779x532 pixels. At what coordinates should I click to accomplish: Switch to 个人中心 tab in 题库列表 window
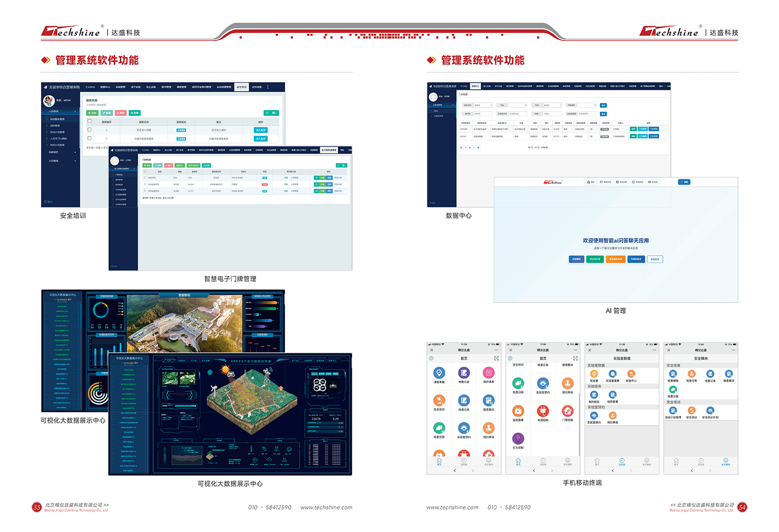[90, 87]
